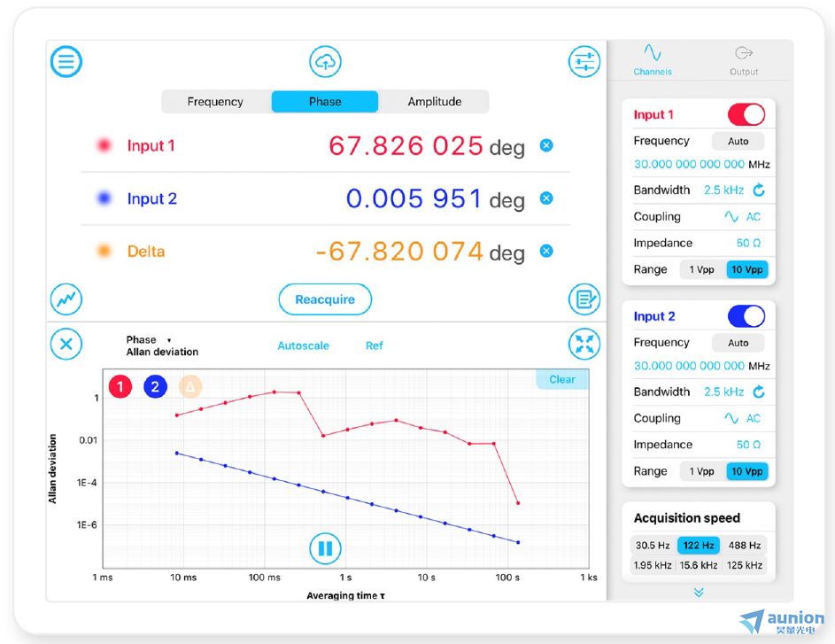Click the graph trend icon

pos(66,299)
